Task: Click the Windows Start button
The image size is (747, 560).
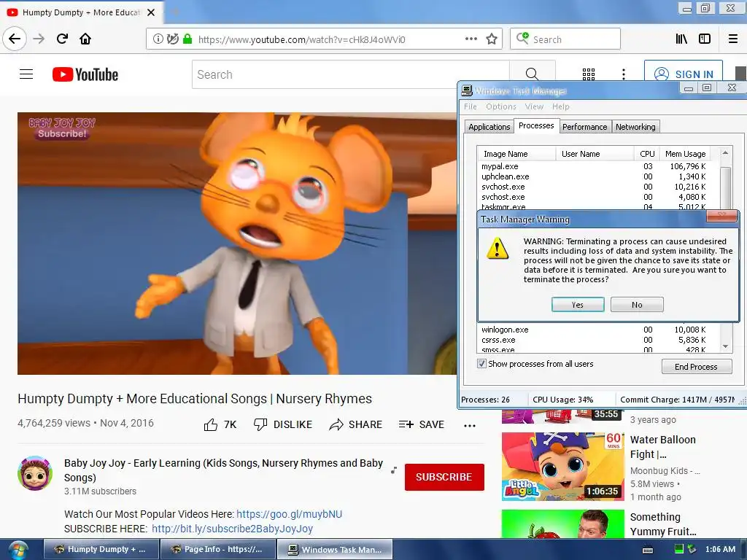Action: [x=18, y=550]
